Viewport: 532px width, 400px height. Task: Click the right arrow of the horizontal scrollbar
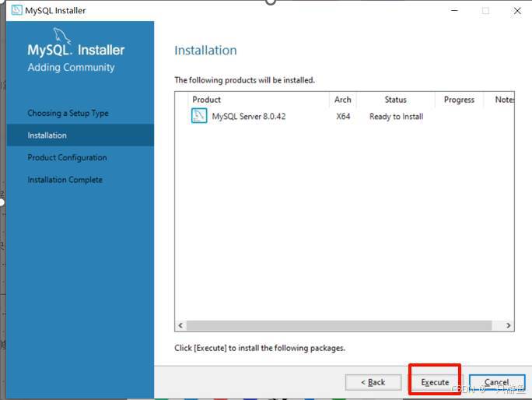click(x=508, y=325)
